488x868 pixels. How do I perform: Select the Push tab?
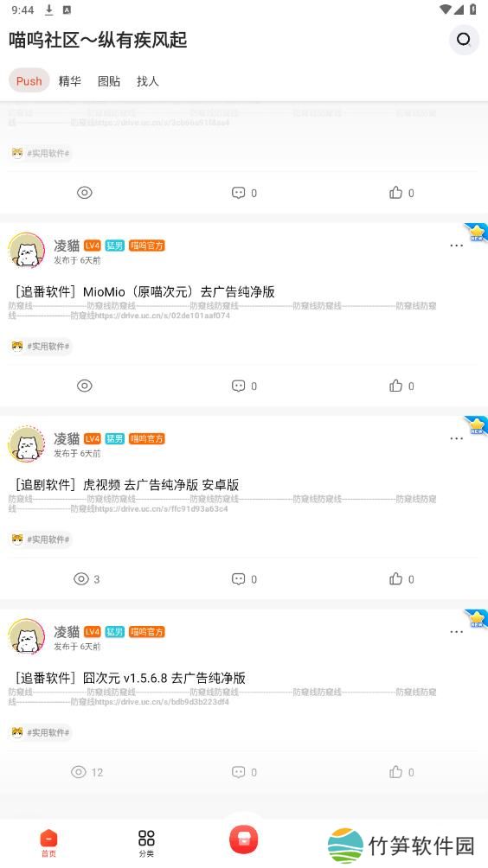point(29,80)
